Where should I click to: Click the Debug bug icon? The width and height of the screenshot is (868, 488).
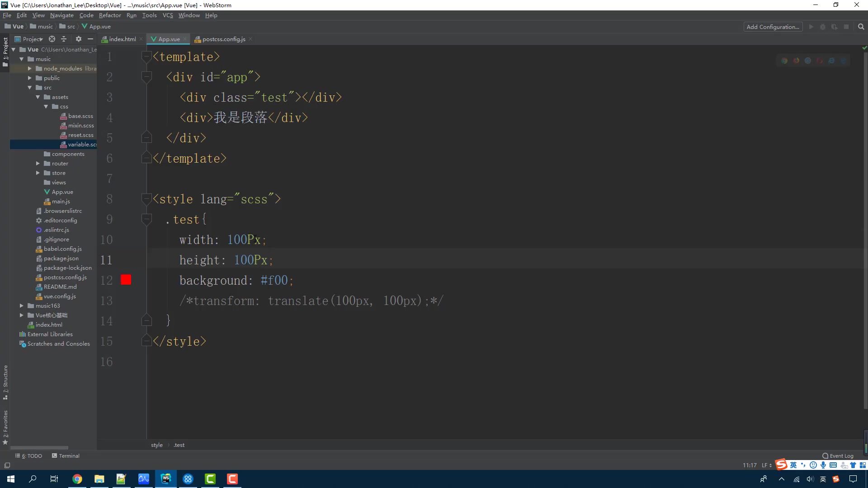(x=823, y=27)
